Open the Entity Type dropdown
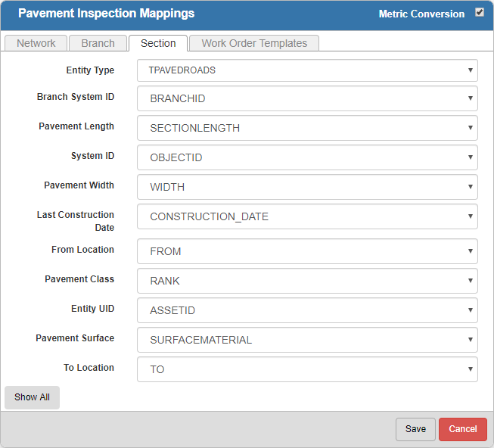The image size is (494, 448). click(x=307, y=70)
